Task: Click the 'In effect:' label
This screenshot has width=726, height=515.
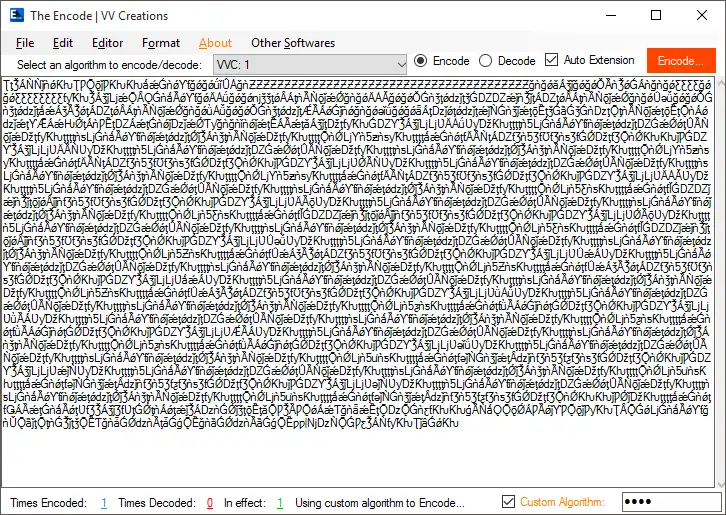Action: [x=245, y=503]
